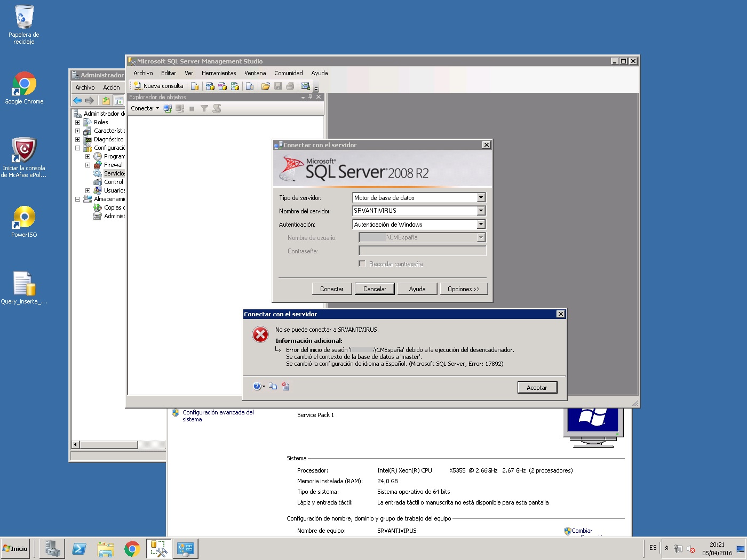Viewport: 747px width, 560px height.
Task: Click PowerShell icon on taskbar
Action: click(x=80, y=549)
